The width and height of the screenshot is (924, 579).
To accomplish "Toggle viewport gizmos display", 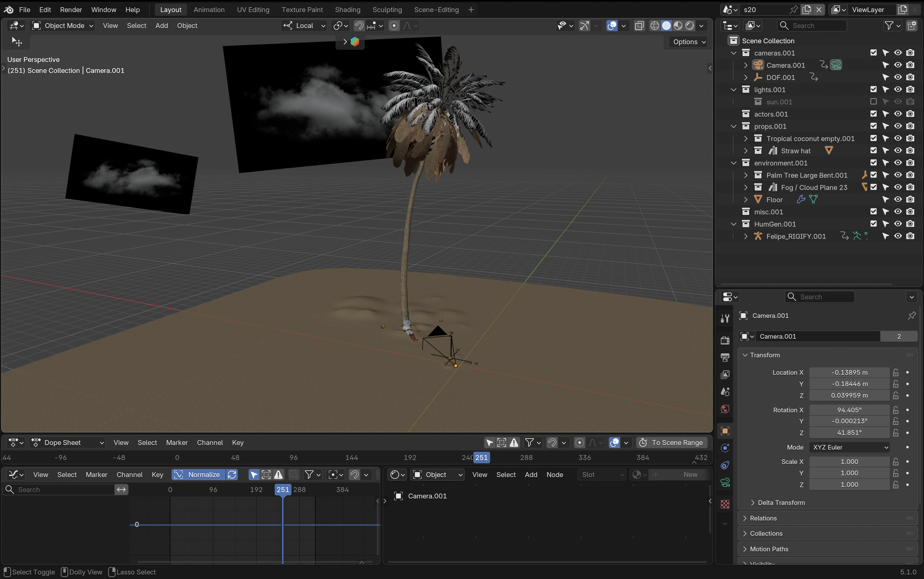I will tap(584, 25).
